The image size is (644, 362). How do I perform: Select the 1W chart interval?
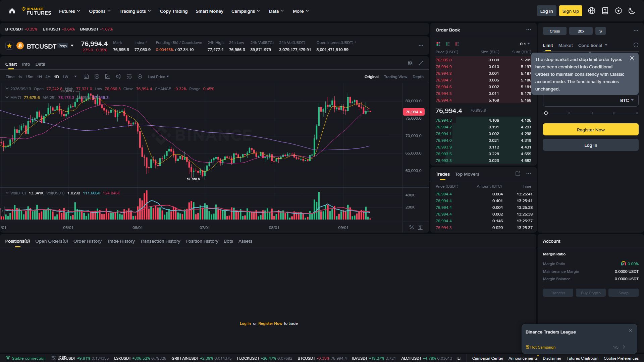click(65, 77)
